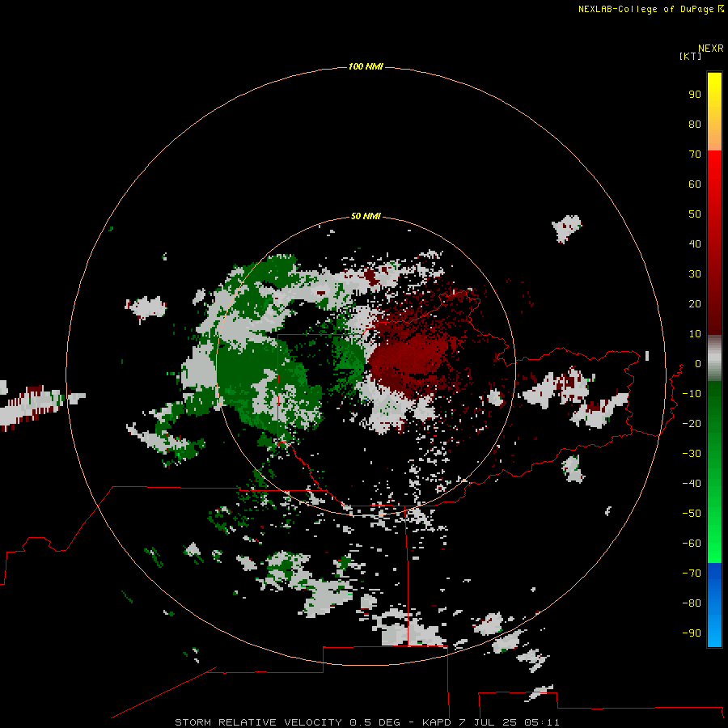Click the -30 knot scale value
Viewport: 728px width, 728px height.
(692, 454)
